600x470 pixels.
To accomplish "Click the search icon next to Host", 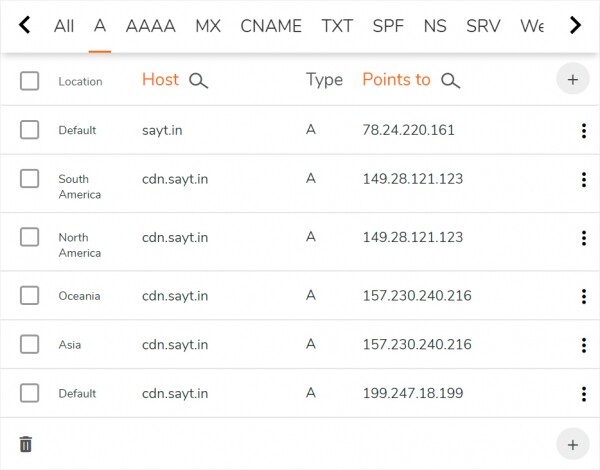I will (x=198, y=81).
